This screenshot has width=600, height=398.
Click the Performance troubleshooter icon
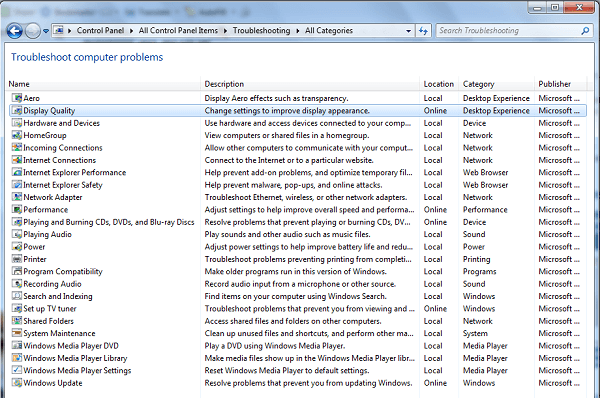click(17, 209)
